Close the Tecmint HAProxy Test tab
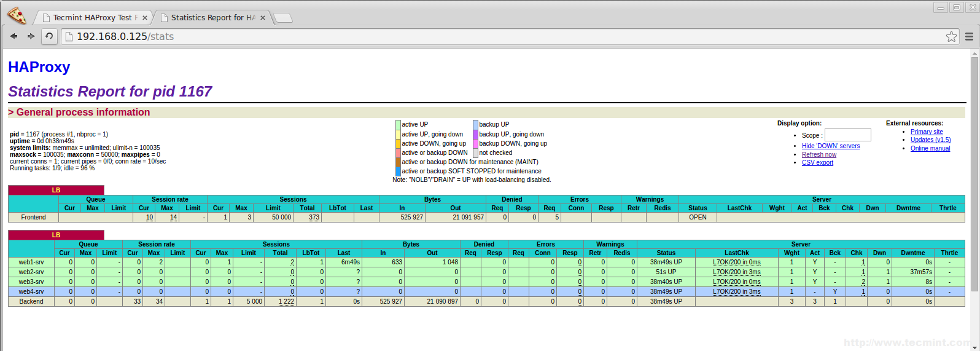This screenshot has height=351, width=980. pyautogui.click(x=145, y=18)
